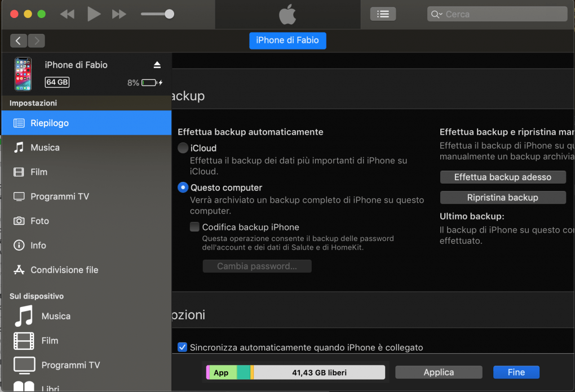575x392 pixels.
Task: Click the Cerca search field
Action: [x=497, y=14]
